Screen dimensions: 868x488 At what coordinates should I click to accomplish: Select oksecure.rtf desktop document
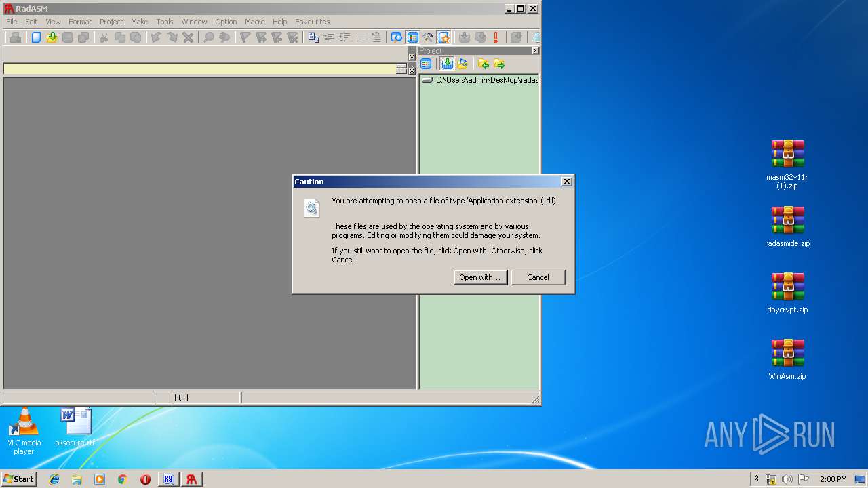coord(75,427)
